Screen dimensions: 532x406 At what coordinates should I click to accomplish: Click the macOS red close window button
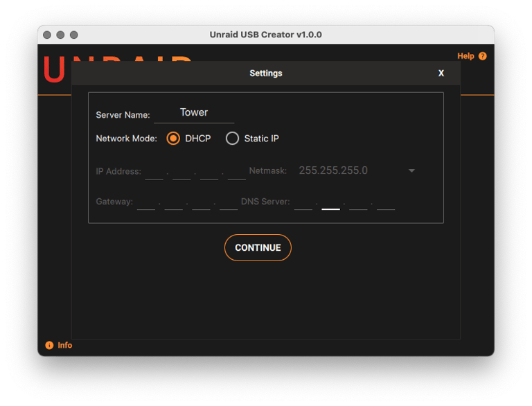coord(47,35)
